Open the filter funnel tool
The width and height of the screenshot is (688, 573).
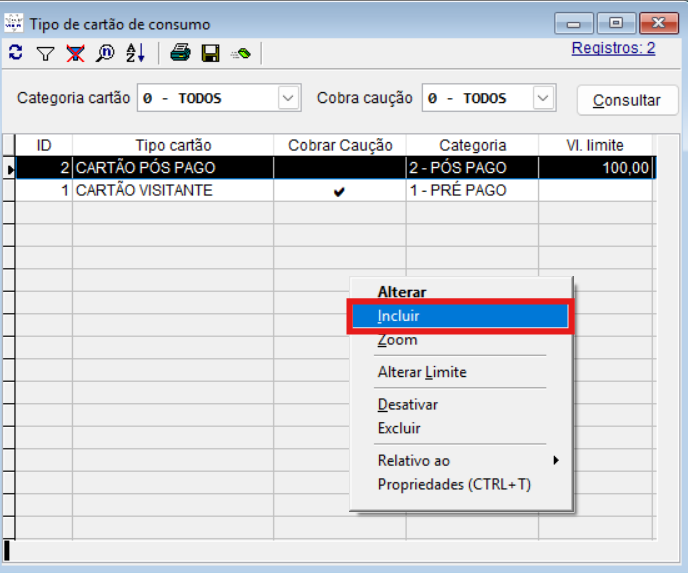coord(45,53)
